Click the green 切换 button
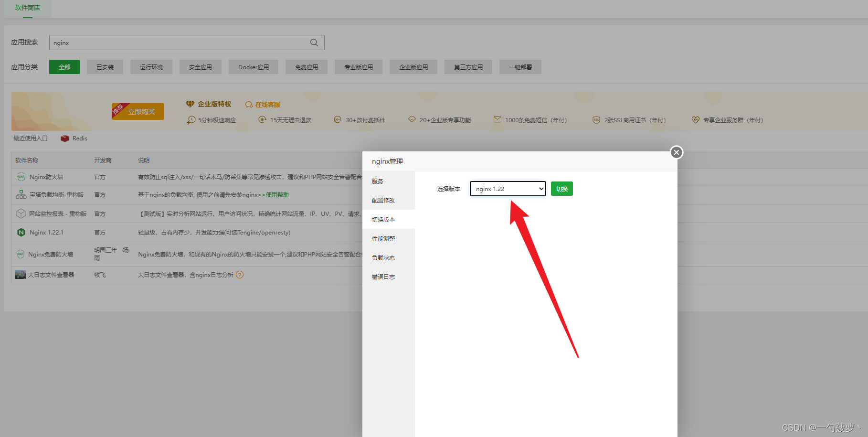Viewport: 868px width, 437px height. point(562,189)
